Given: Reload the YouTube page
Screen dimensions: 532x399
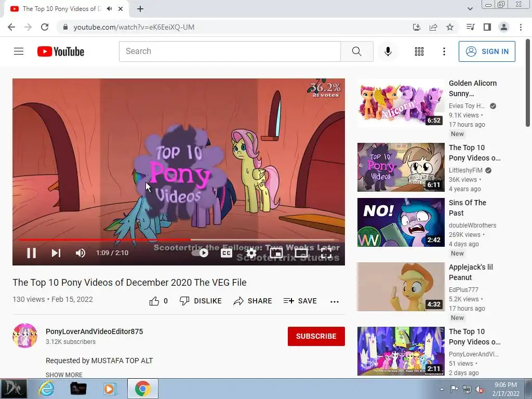Looking at the screenshot, I should coord(45,27).
